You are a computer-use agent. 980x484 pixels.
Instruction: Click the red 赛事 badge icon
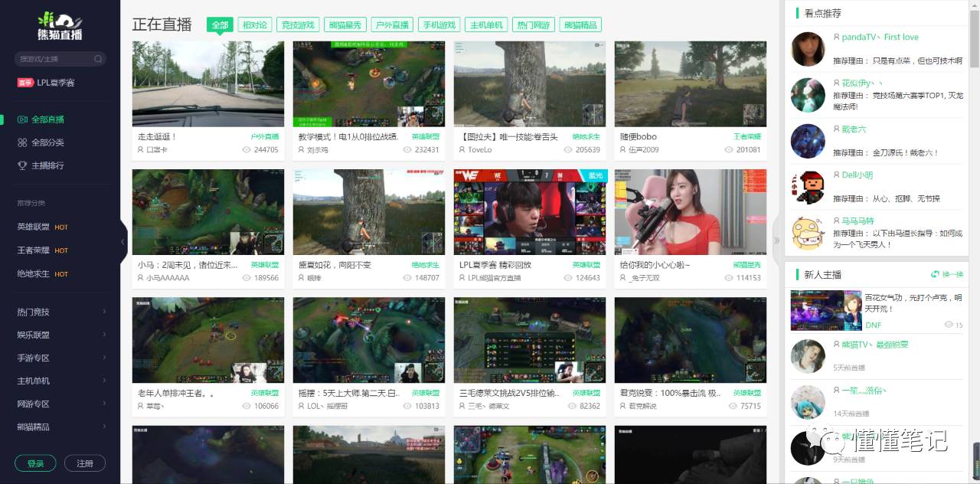coord(25,83)
